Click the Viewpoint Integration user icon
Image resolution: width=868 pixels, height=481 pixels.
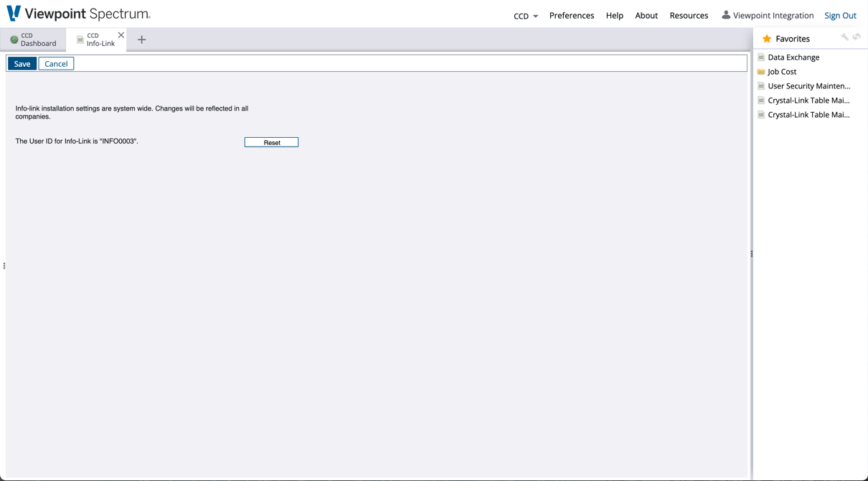(726, 15)
